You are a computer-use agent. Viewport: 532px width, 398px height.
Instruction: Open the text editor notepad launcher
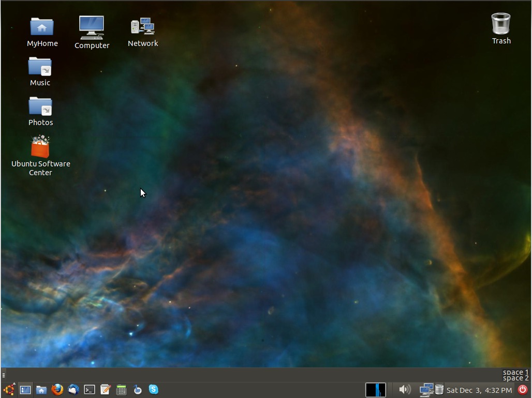pyautogui.click(x=106, y=390)
